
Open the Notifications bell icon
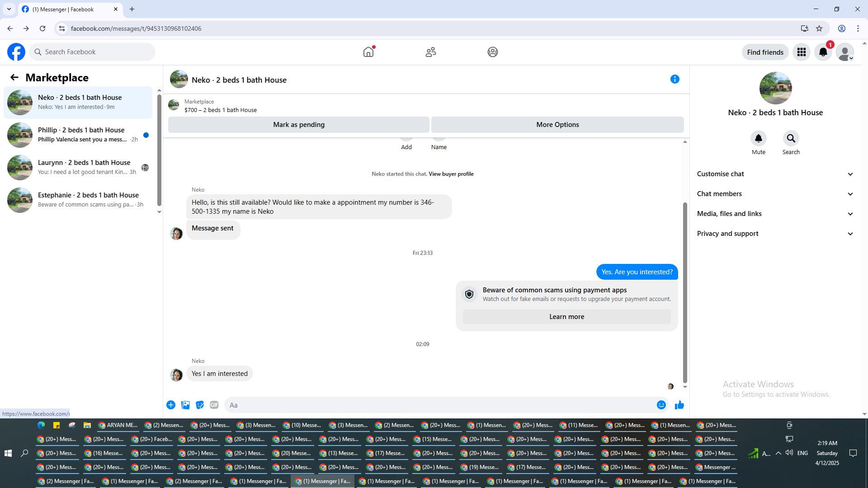point(823,52)
